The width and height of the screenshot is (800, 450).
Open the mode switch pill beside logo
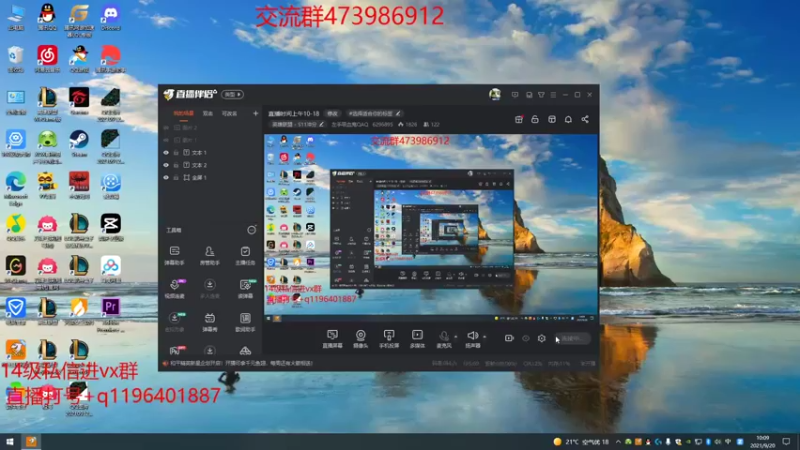click(233, 94)
